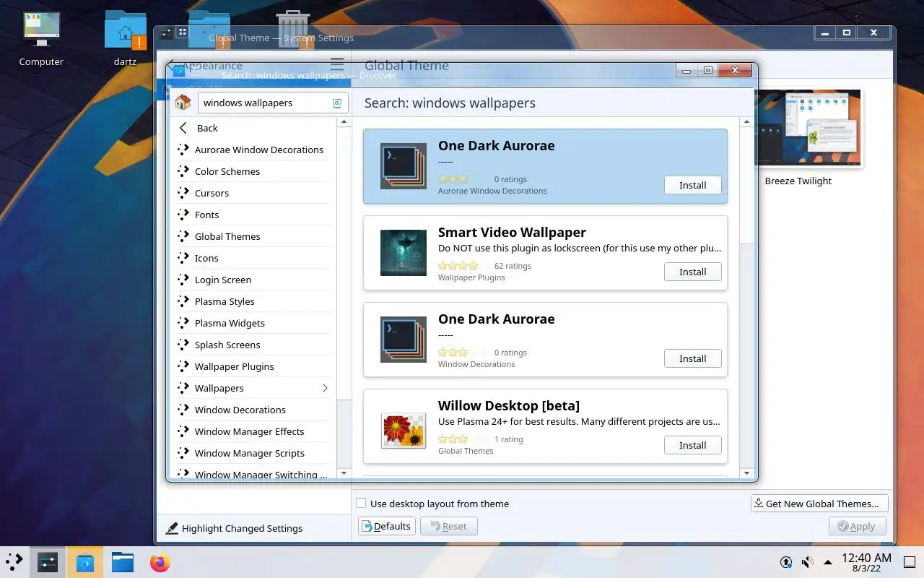Click the clock showing 12:40 AM
The height and width of the screenshot is (578, 924).
click(x=866, y=562)
